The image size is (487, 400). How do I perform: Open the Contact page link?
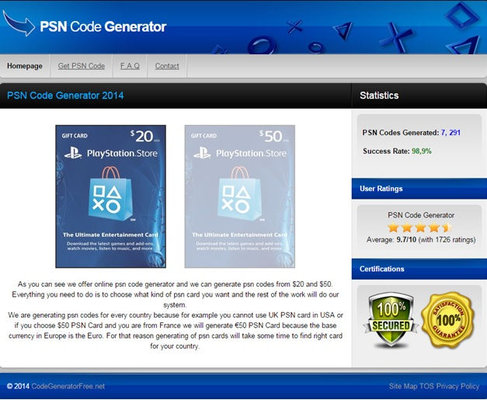pos(167,66)
